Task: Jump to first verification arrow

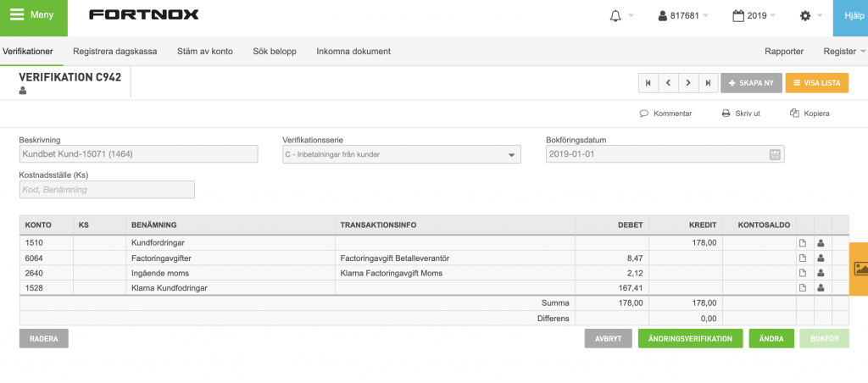Action: click(x=648, y=83)
